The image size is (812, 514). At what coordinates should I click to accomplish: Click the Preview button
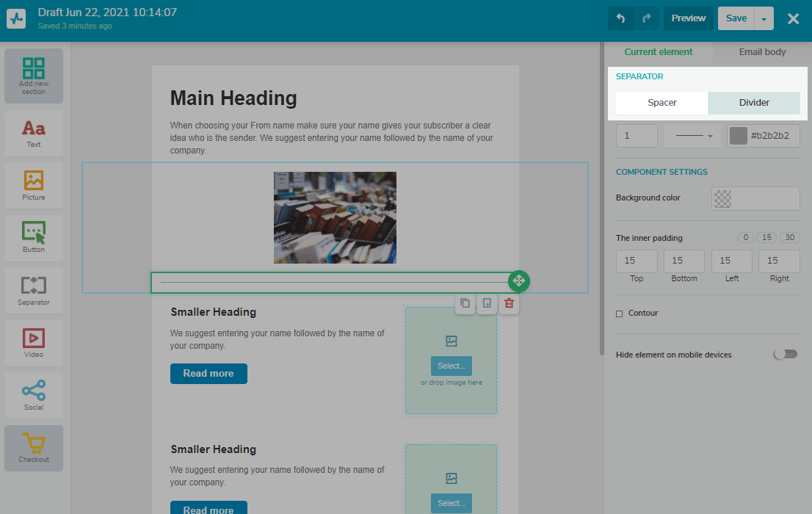[688, 18]
